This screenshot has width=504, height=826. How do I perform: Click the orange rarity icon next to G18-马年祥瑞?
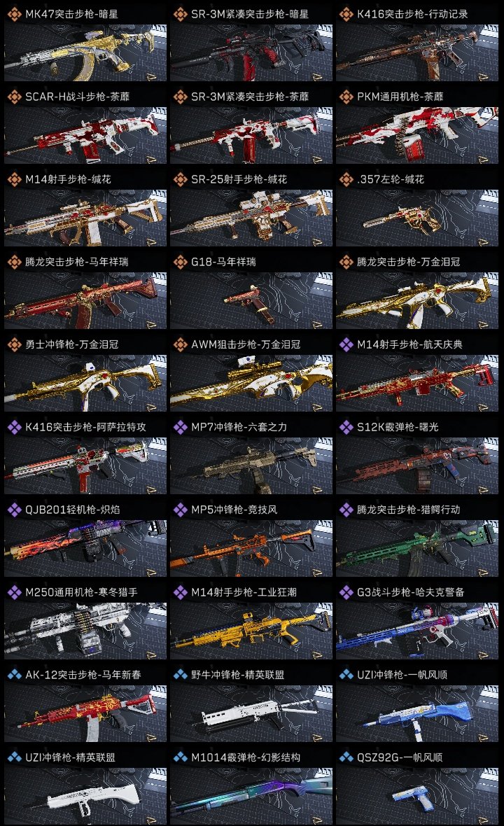(x=180, y=262)
